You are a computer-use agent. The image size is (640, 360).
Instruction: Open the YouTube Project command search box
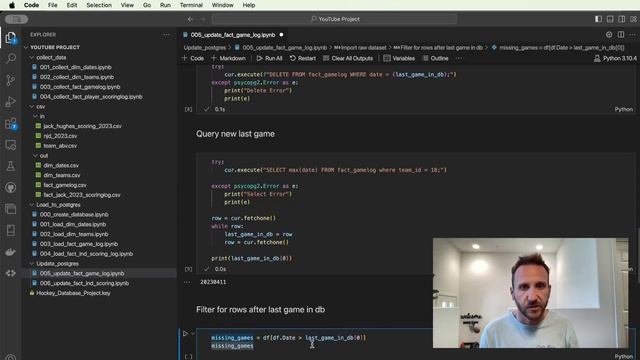[x=335, y=19]
